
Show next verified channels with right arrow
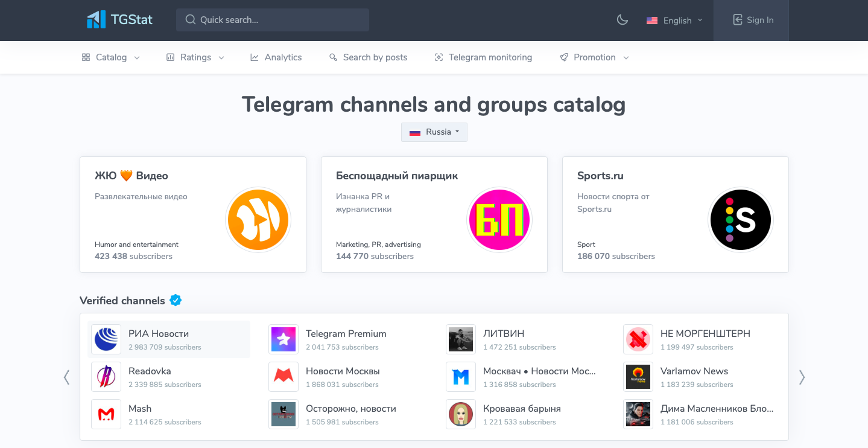point(802,377)
